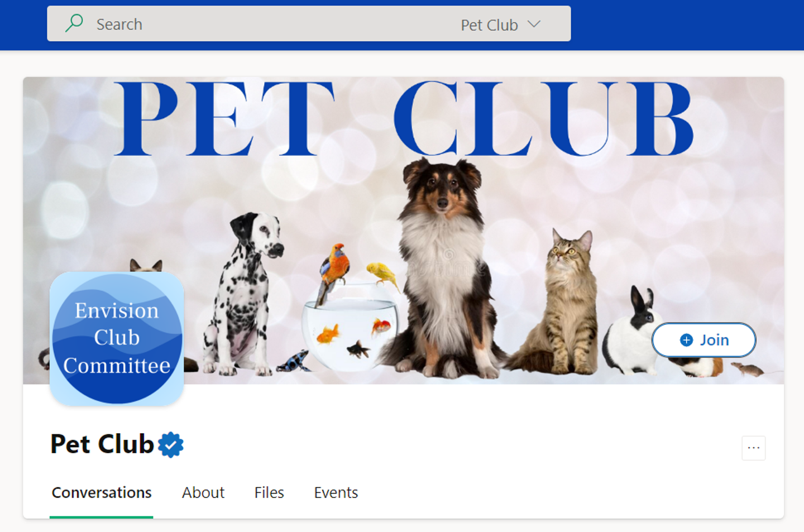The width and height of the screenshot is (804, 532).
Task: Open the Files tab
Action: (x=269, y=492)
